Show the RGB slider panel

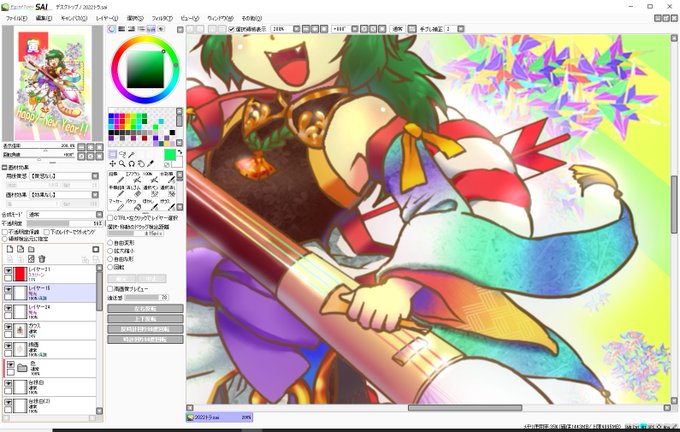coord(122,29)
